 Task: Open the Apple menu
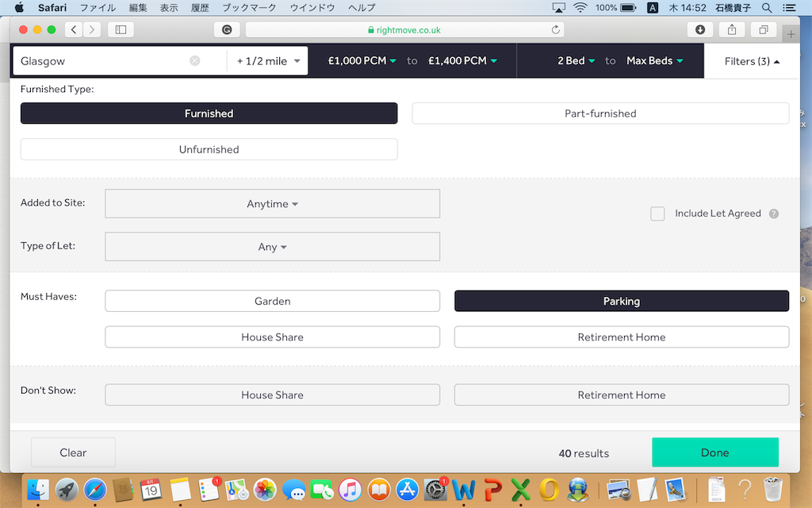pos(19,8)
